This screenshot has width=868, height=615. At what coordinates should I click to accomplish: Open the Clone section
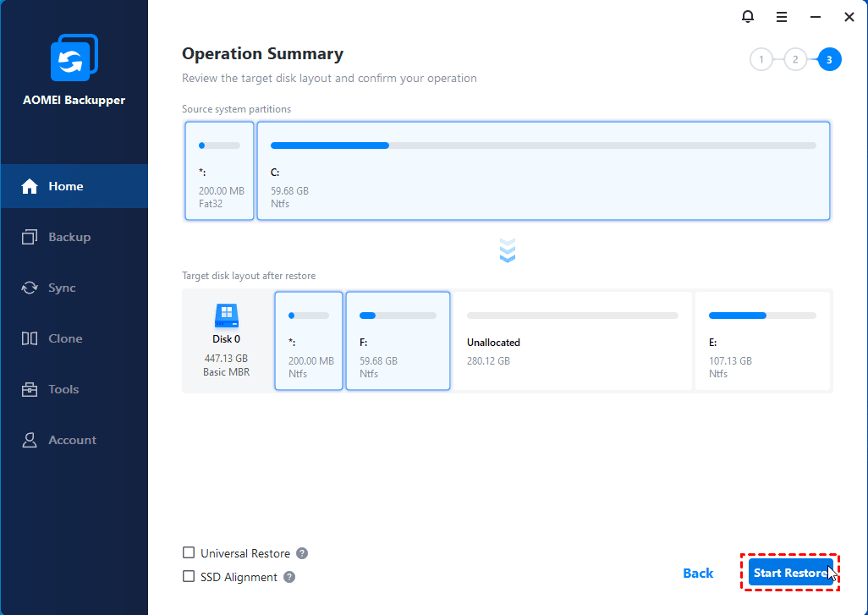point(65,338)
